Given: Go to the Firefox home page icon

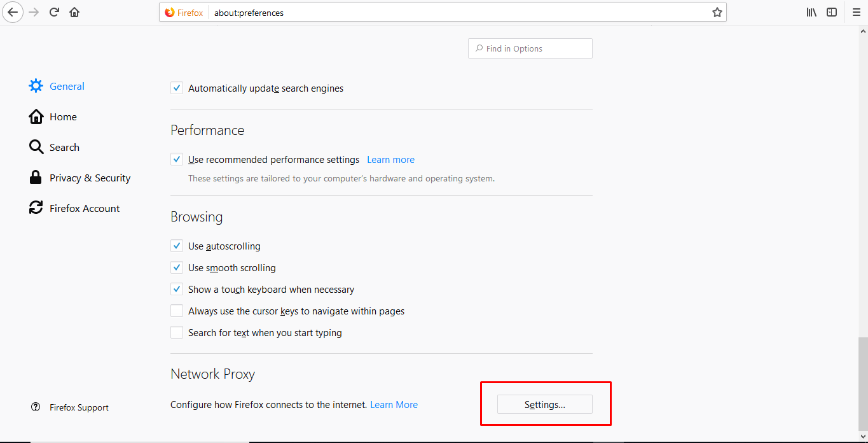Looking at the screenshot, I should click(74, 12).
